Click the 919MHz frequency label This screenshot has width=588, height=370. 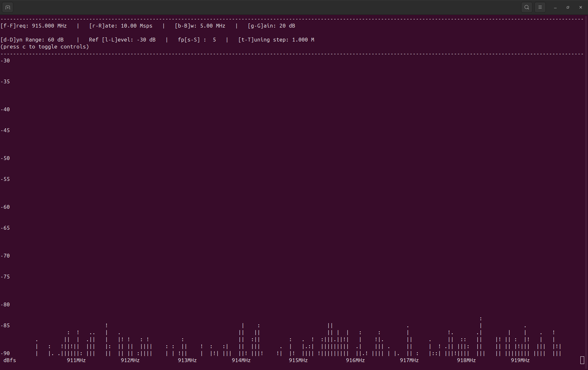520,360
